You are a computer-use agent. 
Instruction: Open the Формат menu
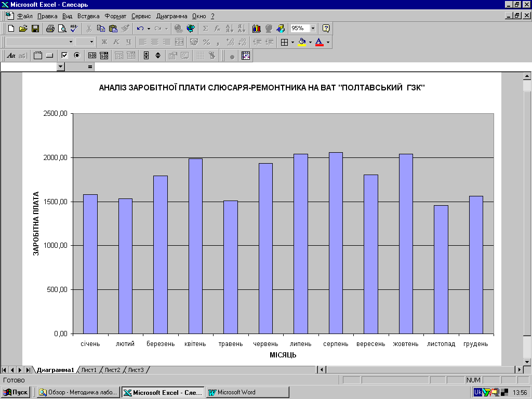[x=115, y=16]
